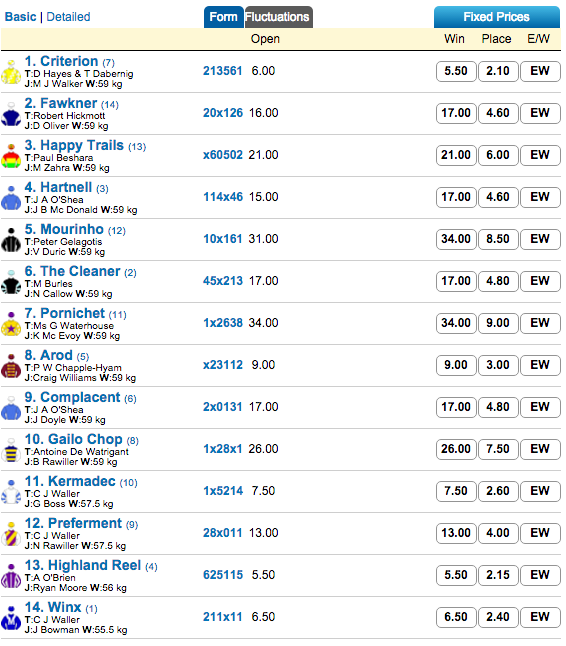Click Hartnell place price 4.60
The height and width of the screenshot is (646, 566).
[498, 197]
